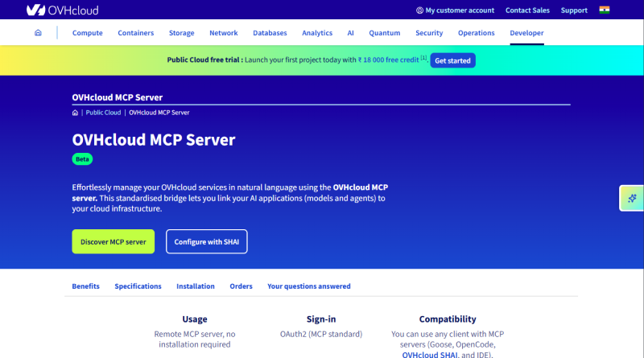This screenshot has width=644, height=358.
Task: Open the Containers menu
Action: point(135,33)
